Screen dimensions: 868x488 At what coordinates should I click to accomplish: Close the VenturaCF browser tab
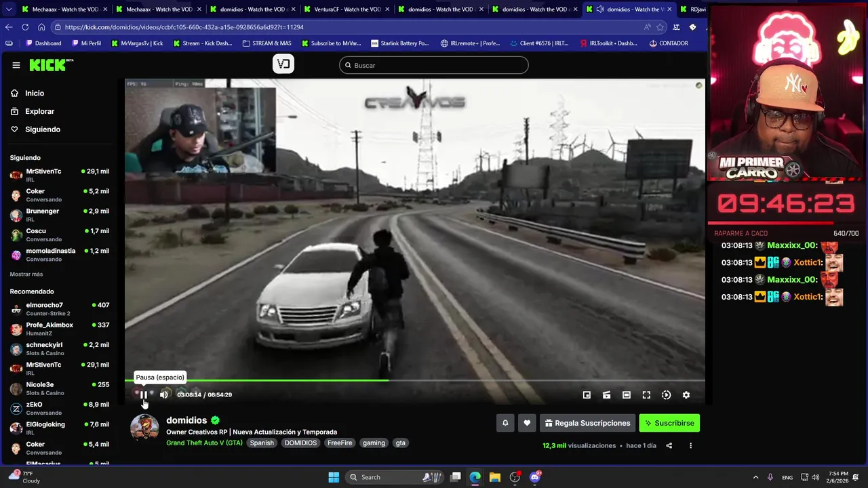tap(388, 9)
